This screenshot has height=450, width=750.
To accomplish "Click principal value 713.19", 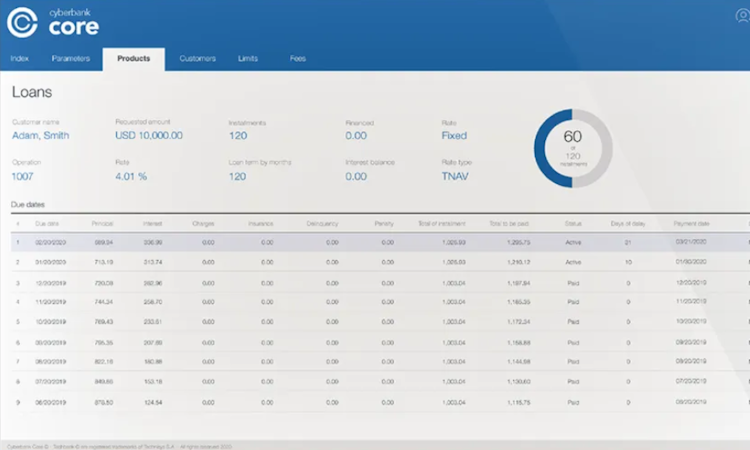I will click(x=104, y=262).
